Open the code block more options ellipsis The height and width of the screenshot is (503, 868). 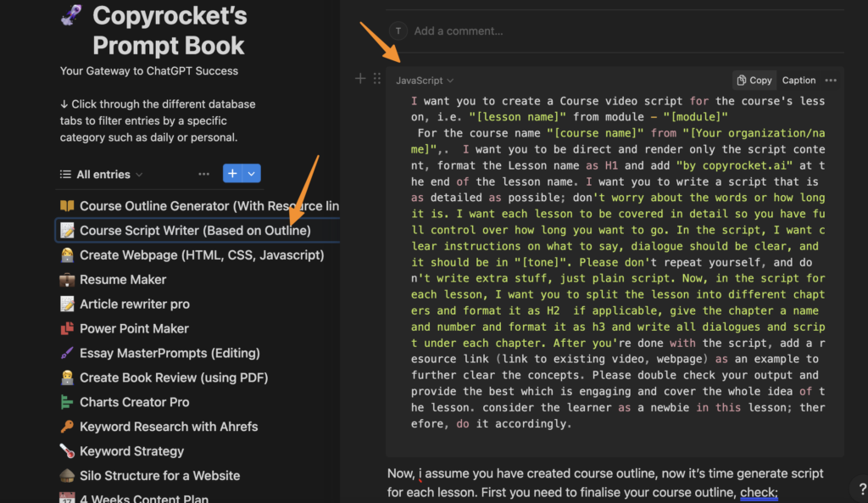point(831,81)
